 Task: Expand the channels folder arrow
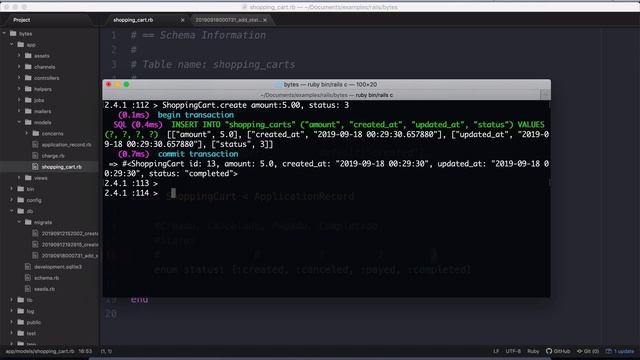[x=19, y=67]
